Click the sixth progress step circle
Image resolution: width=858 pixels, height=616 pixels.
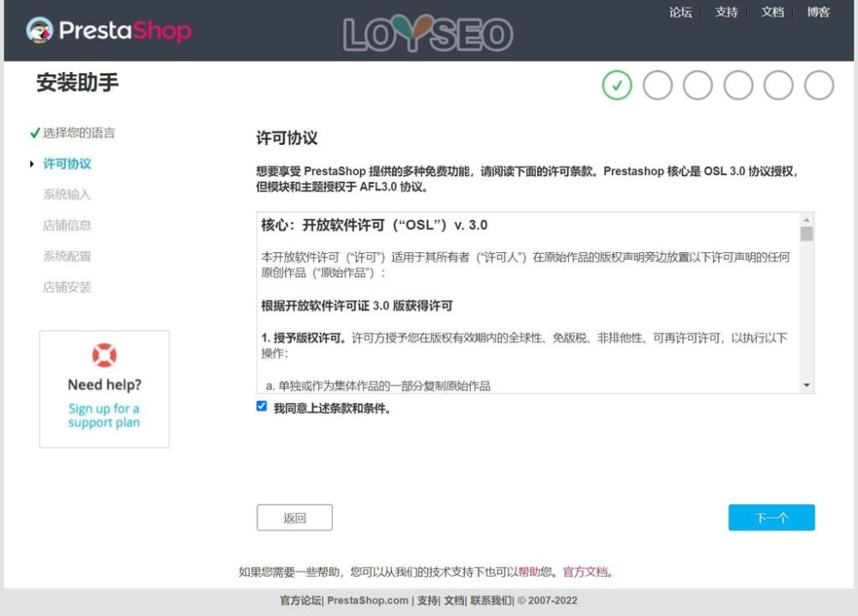[819, 85]
